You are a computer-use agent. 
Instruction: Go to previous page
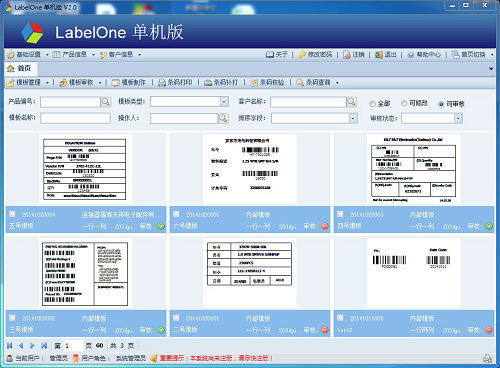pos(21,346)
